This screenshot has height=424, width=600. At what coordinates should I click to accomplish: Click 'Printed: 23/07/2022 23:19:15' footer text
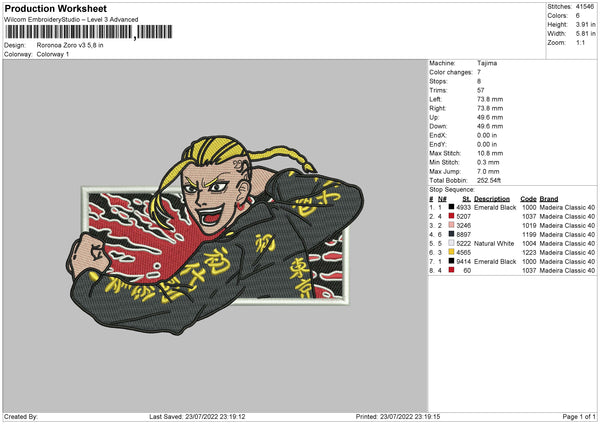tap(398, 416)
